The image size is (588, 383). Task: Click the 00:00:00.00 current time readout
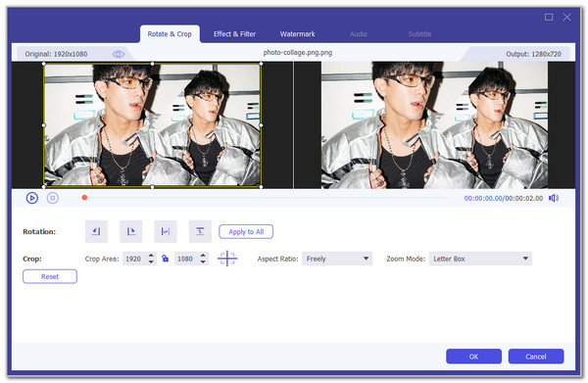coord(483,198)
